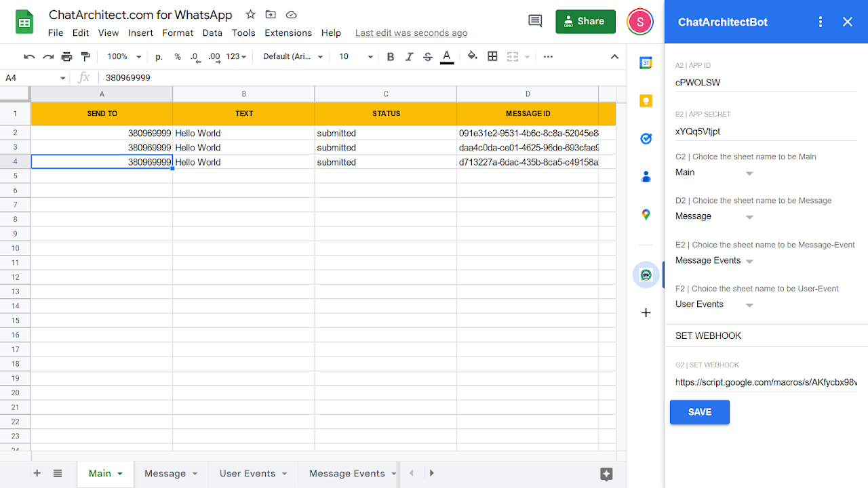868x488 pixels.
Task: Click the SAVE button
Action: coord(700,412)
